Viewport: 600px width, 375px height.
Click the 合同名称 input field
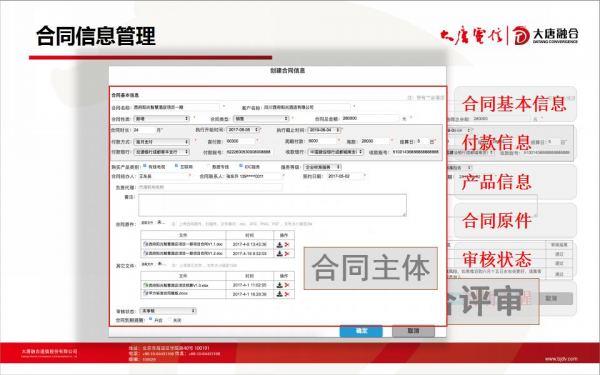tap(176, 108)
